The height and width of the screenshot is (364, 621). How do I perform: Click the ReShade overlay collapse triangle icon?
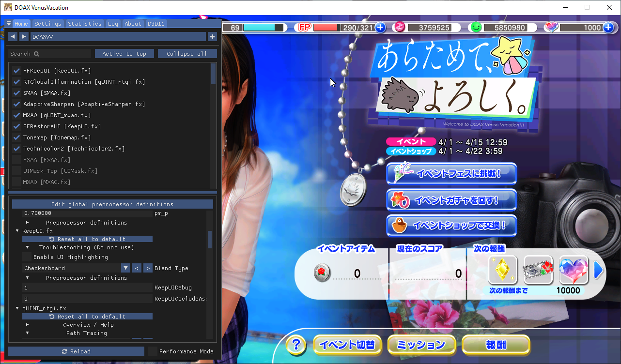(x=9, y=23)
